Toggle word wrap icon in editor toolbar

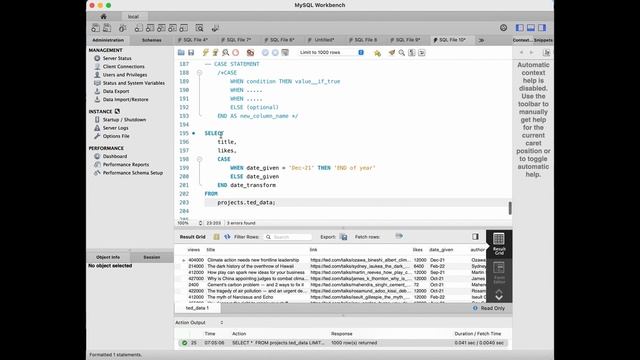point(422,53)
